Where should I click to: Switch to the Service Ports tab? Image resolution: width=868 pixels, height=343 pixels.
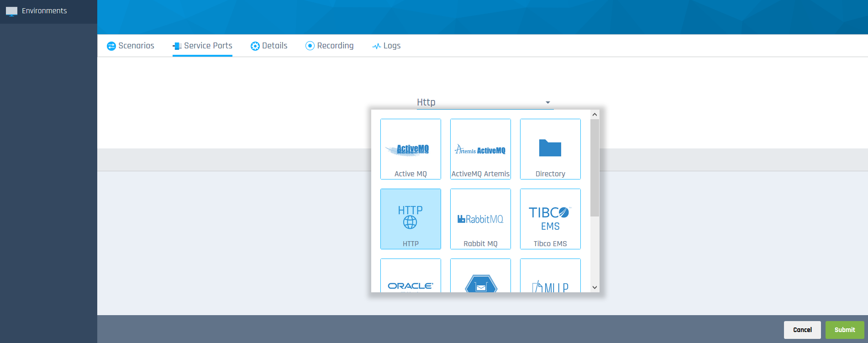[x=202, y=46]
